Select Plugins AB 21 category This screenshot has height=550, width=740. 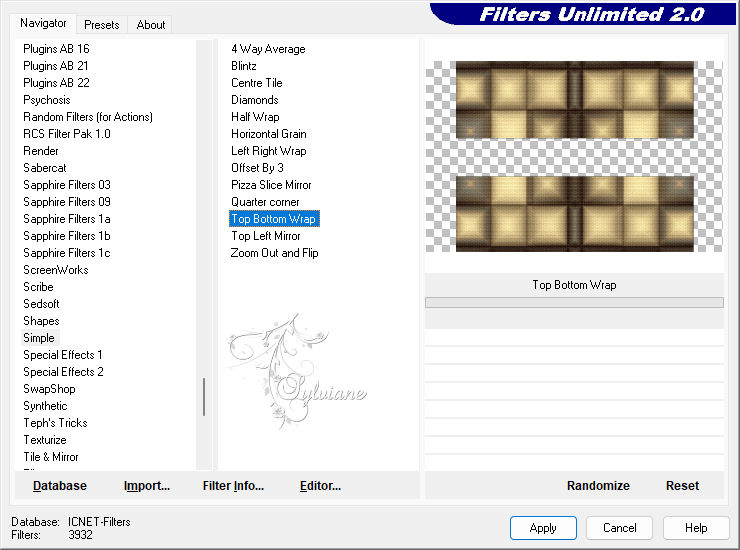coord(56,66)
